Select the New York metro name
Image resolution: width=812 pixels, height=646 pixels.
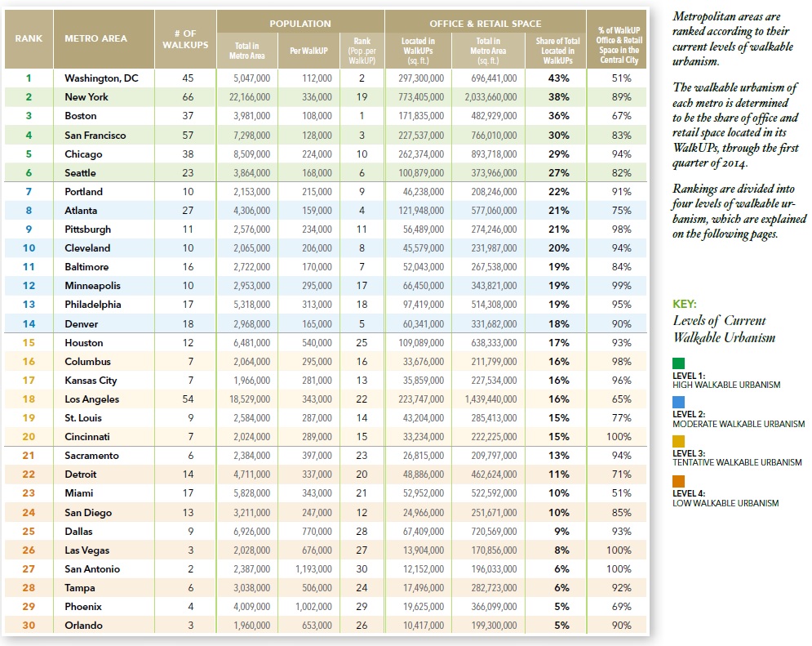coord(87,97)
